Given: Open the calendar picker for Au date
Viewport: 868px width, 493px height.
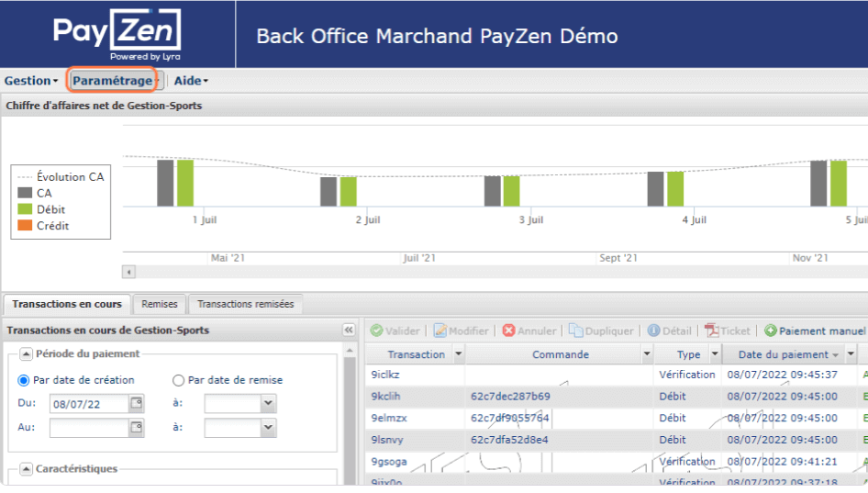Looking at the screenshot, I should (137, 427).
